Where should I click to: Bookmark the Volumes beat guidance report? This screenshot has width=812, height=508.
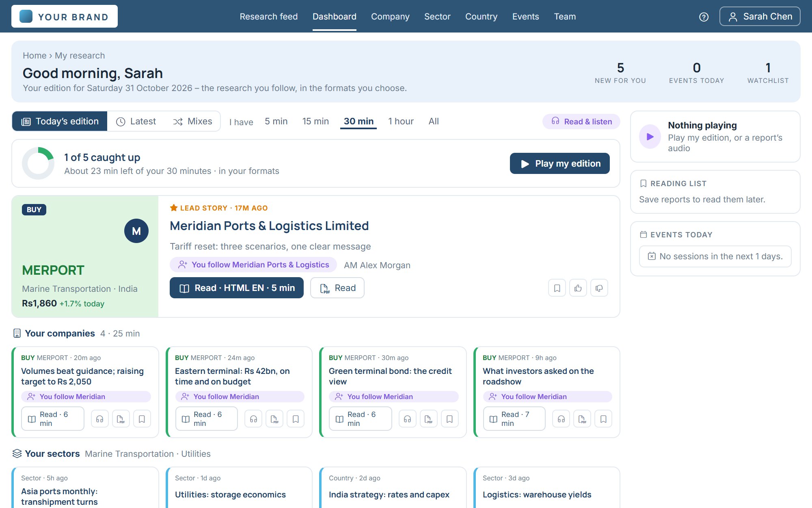tap(142, 419)
